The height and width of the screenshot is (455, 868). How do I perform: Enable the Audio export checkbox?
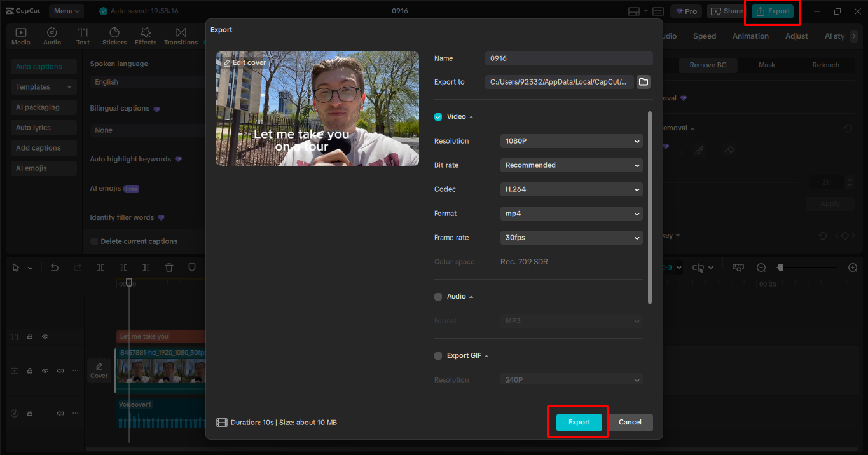tap(438, 296)
